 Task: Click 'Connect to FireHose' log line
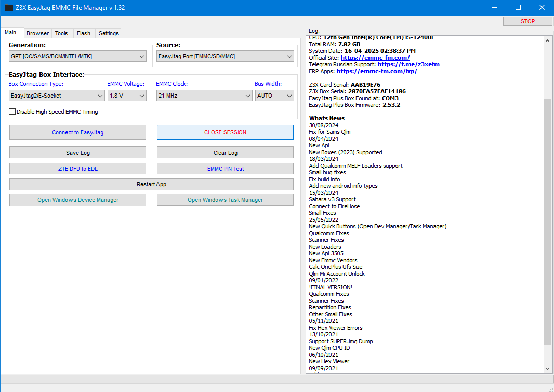point(334,206)
